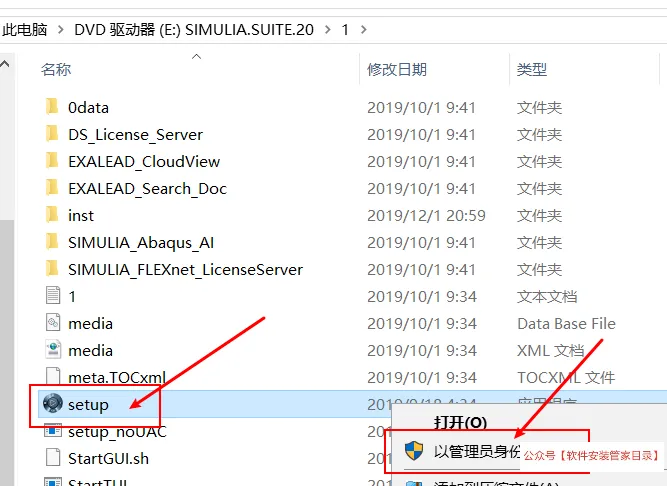Viewport: 667px width, 486px height.
Task: Click the Data Base File type cell
Action: point(566,324)
